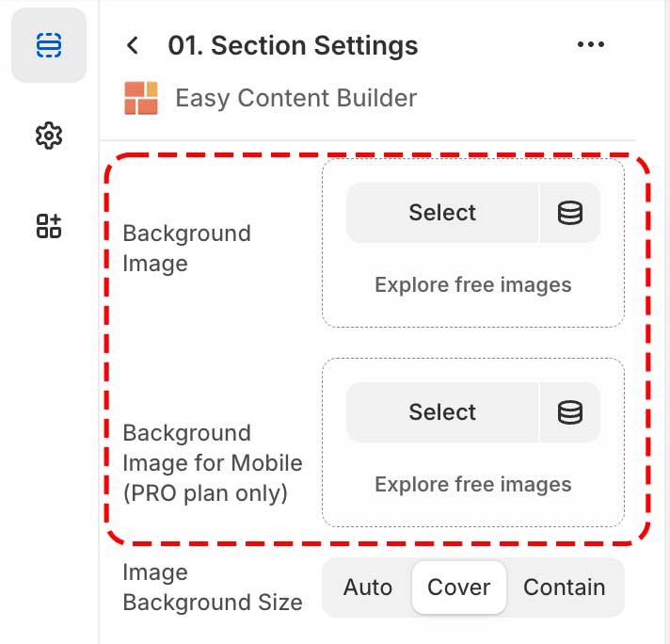Explore free images for mobile background

[x=472, y=484]
